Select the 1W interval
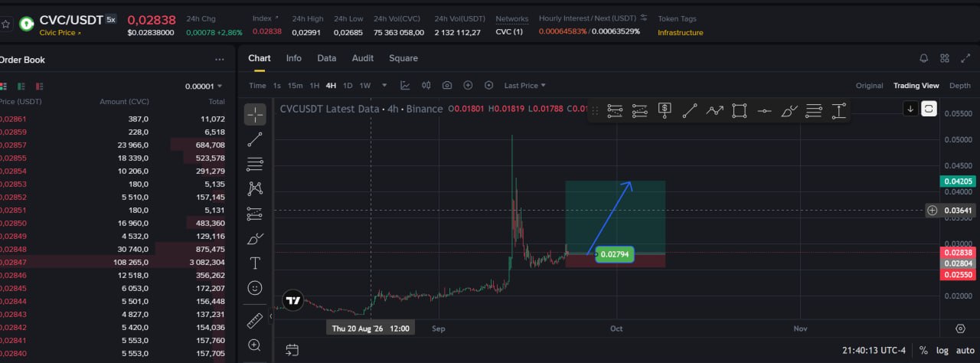Image resolution: width=980 pixels, height=363 pixels. coord(365,86)
